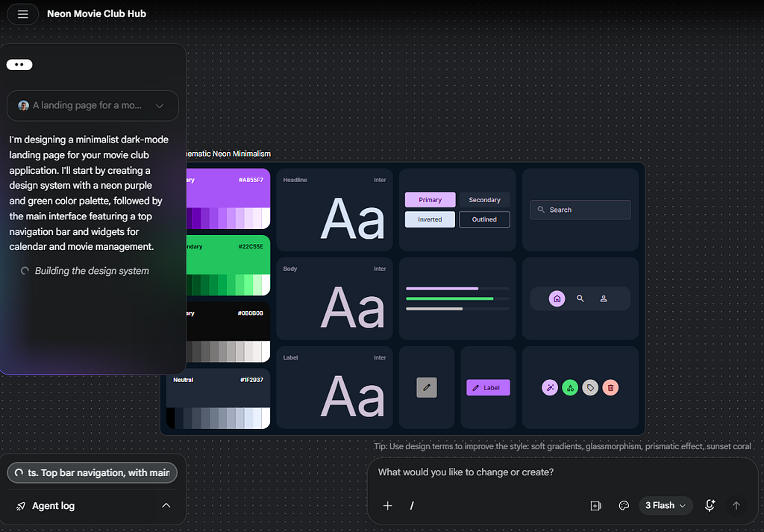Click the black #0B0B0B color swatch

pyautogui.click(x=228, y=332)
